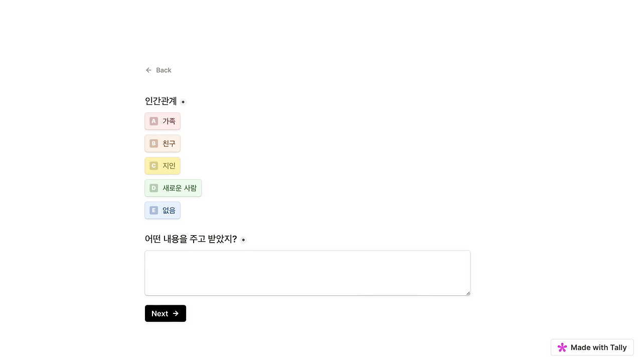Click the back arrow icon next to Back
Screen dimensions: 642x364
click(148, 70)
